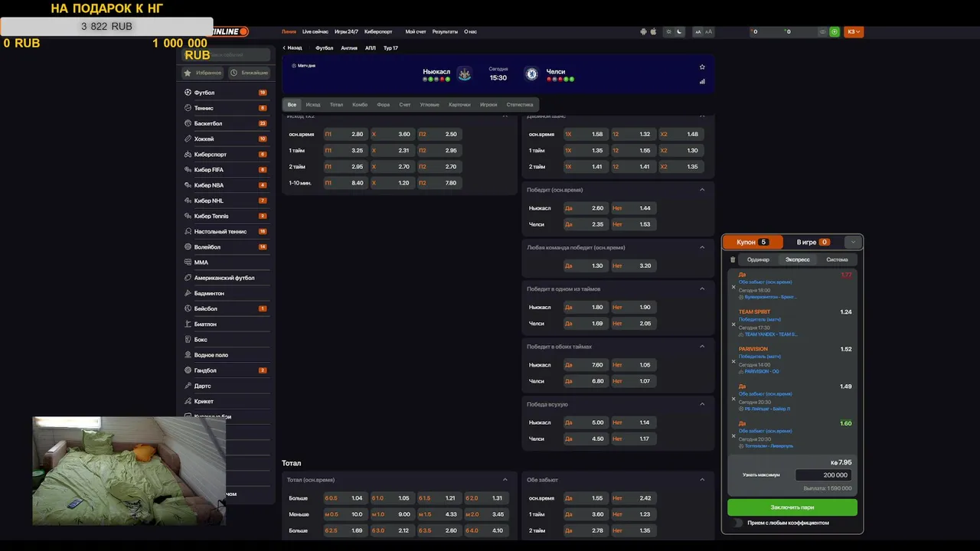Open the Статистика tab

tap(520, 105)
